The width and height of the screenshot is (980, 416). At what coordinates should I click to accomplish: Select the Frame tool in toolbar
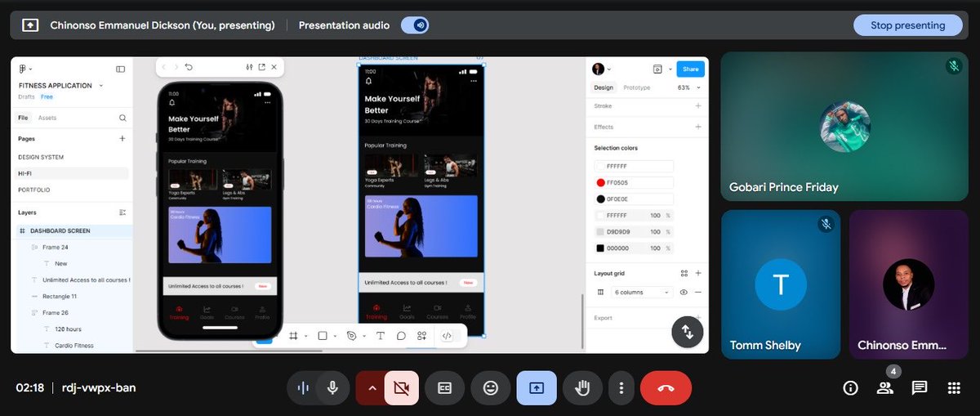pyautogui.click(x=294, y=336)
